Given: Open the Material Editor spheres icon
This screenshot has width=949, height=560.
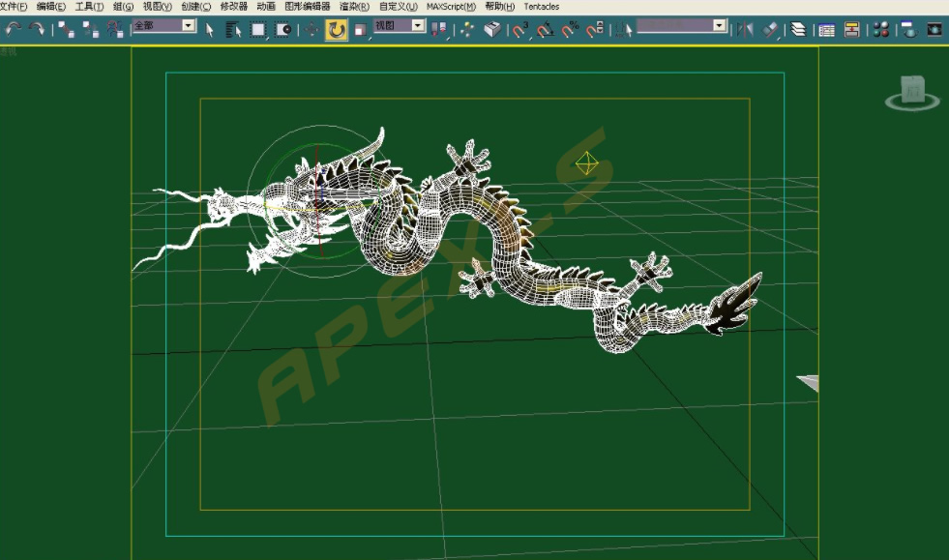Looking at the screenshot, I should coord(881,29).
